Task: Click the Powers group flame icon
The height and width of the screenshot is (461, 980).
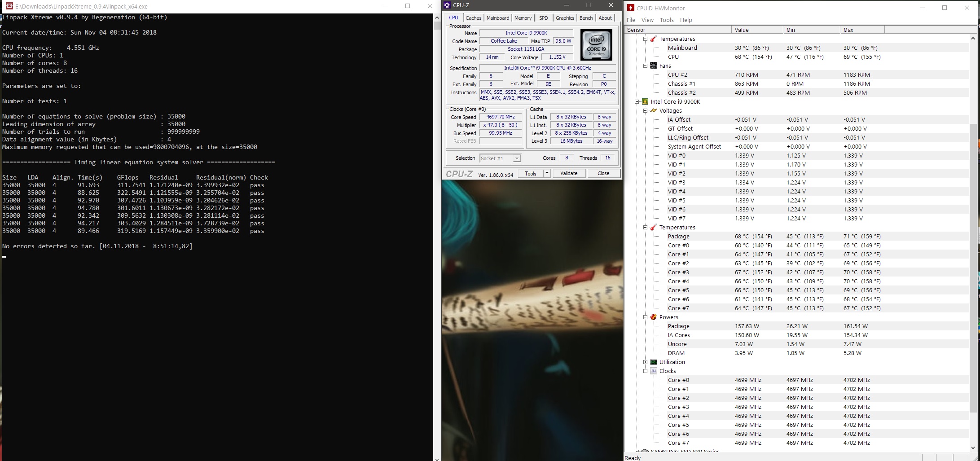Action: point(653,317)
